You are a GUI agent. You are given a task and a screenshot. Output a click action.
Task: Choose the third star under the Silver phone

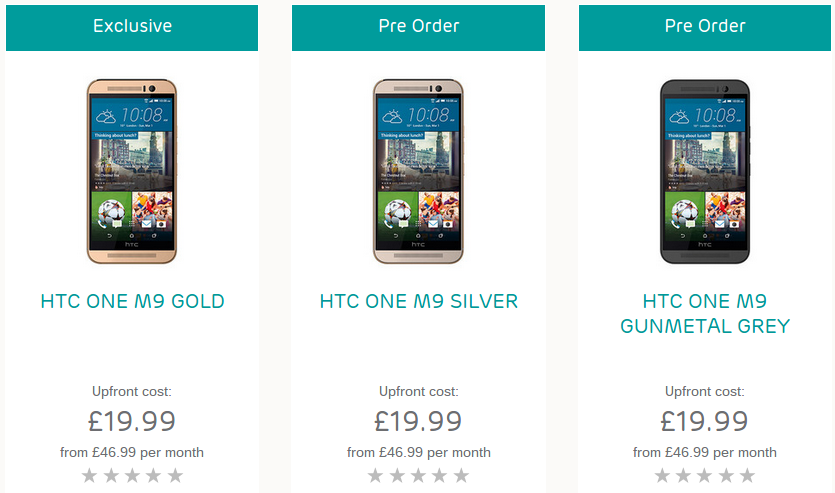point(418,475)
